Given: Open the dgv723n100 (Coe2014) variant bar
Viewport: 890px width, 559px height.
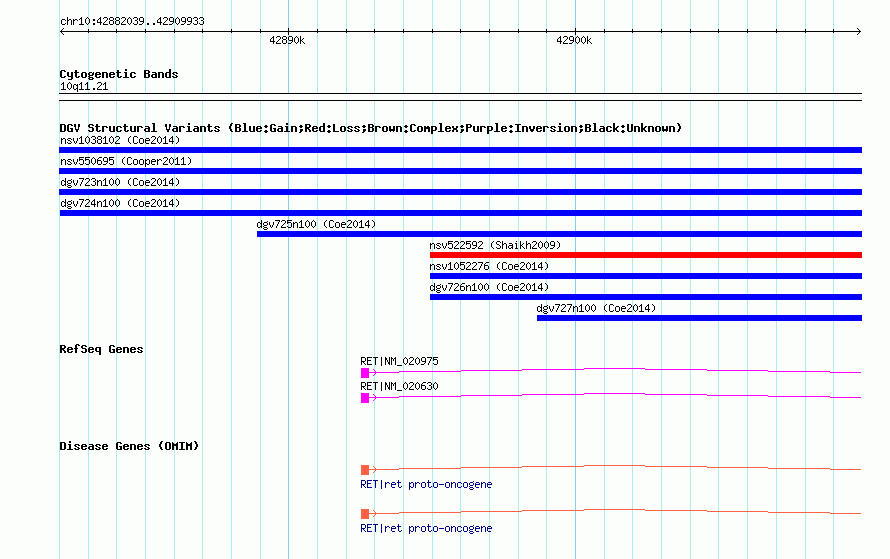Looking at the screenshot, I should coord(460,192).
